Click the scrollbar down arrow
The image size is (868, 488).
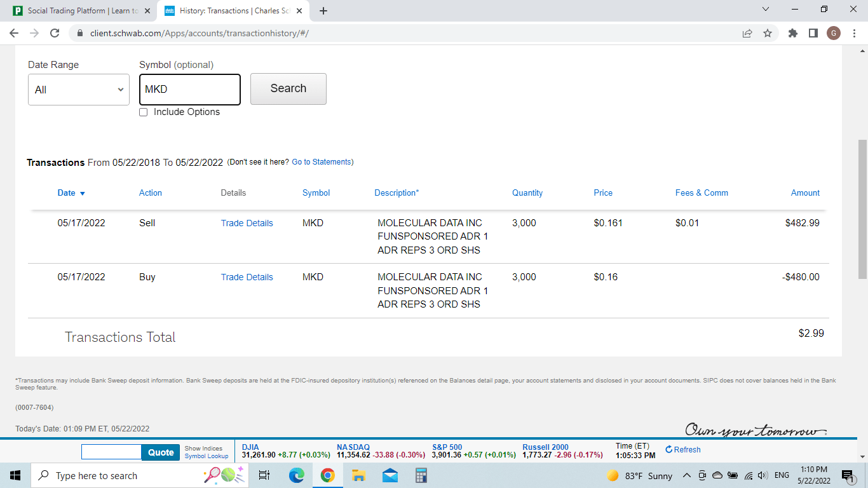pos(862,456)
